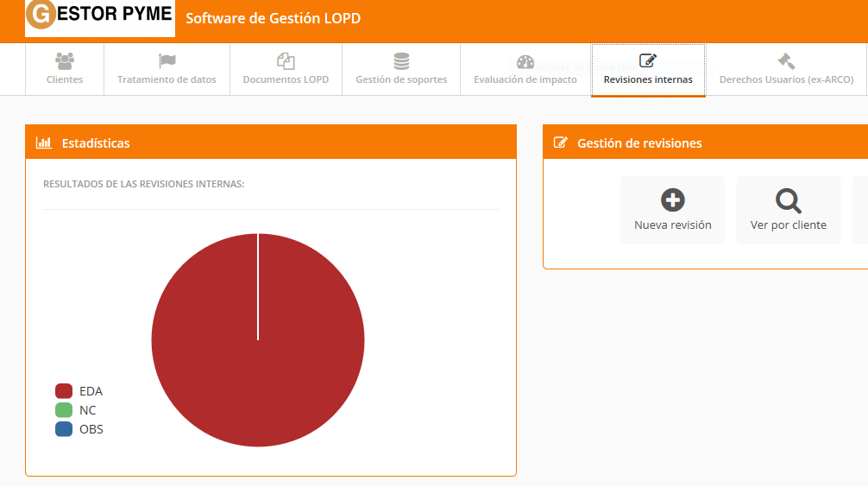
Task: Open the Documentos LOPD tab
Action: [286, 69]
